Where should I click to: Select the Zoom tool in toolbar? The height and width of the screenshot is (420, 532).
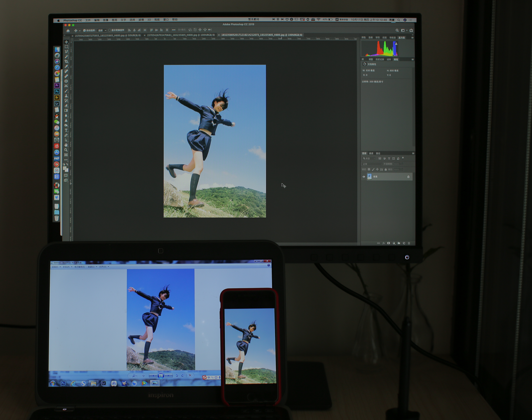pyautogui.click(x=66, y=150)
